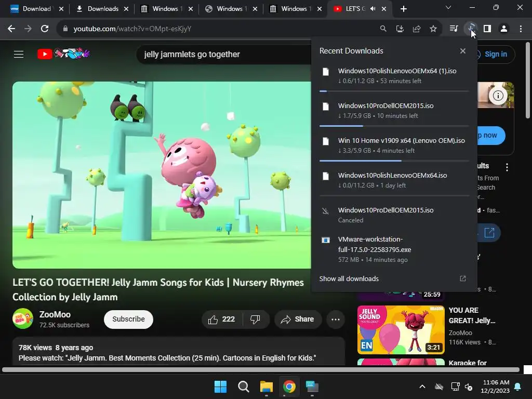532x399 pixels.
Task: Click the address bar URL
Action: click(132, 29)
